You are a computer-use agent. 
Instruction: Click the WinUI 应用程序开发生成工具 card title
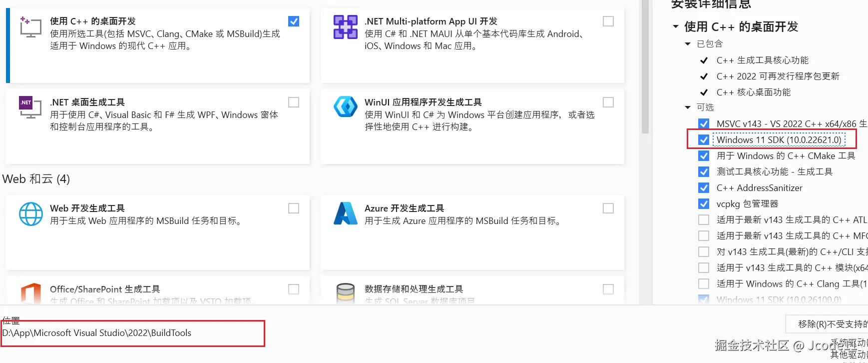(x=423, y=102)
